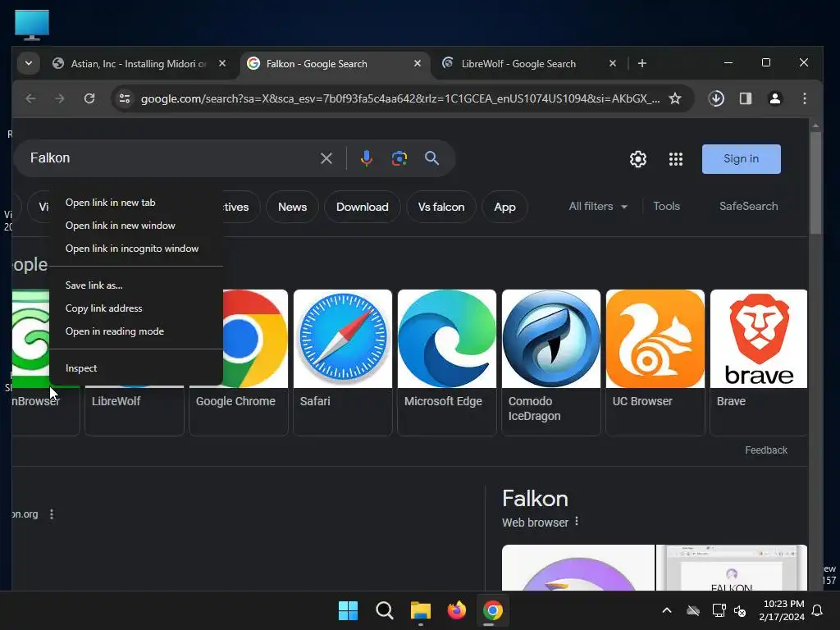Switch to Astian Inc Installing Midori tab
Viewport: 840px width, 630px height.
tap(138, 64)
